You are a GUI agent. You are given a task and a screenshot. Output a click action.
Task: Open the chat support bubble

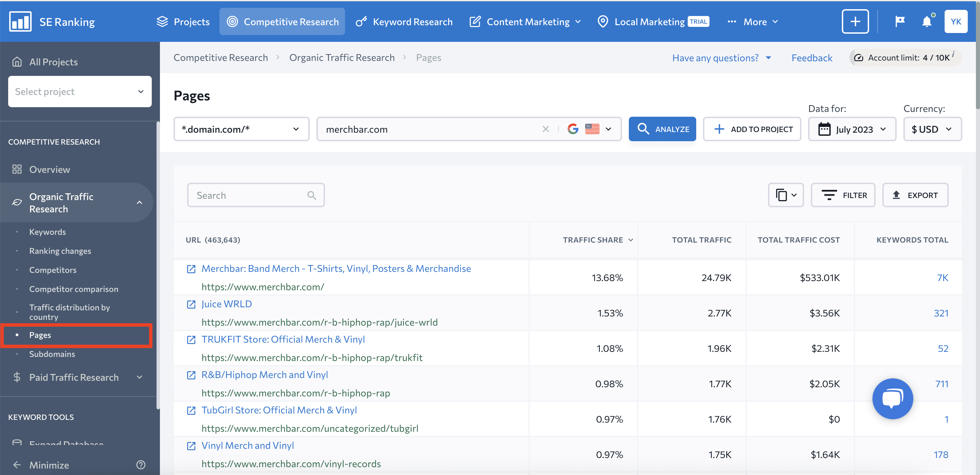coord(893,398)
